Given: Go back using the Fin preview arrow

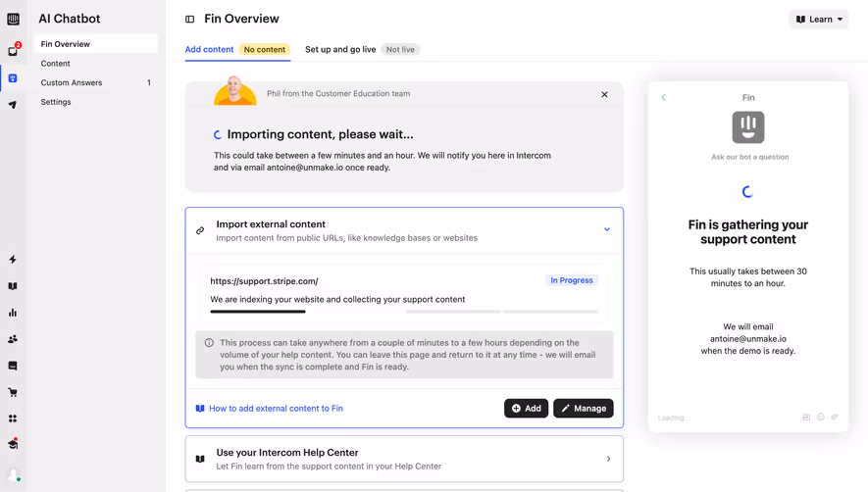Looking at the screenshot, I should click(x=664, y=97).
